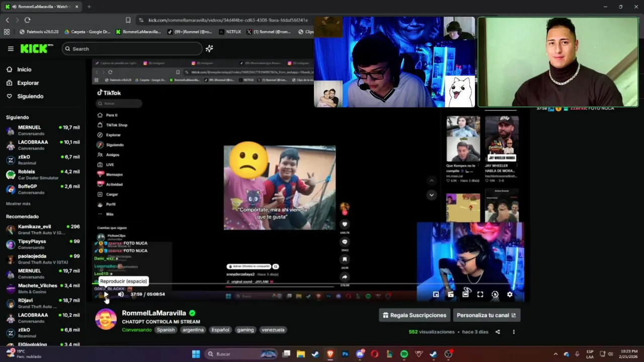Open NETFLIX bookmark
644x362 pixels.
(230, 32)
